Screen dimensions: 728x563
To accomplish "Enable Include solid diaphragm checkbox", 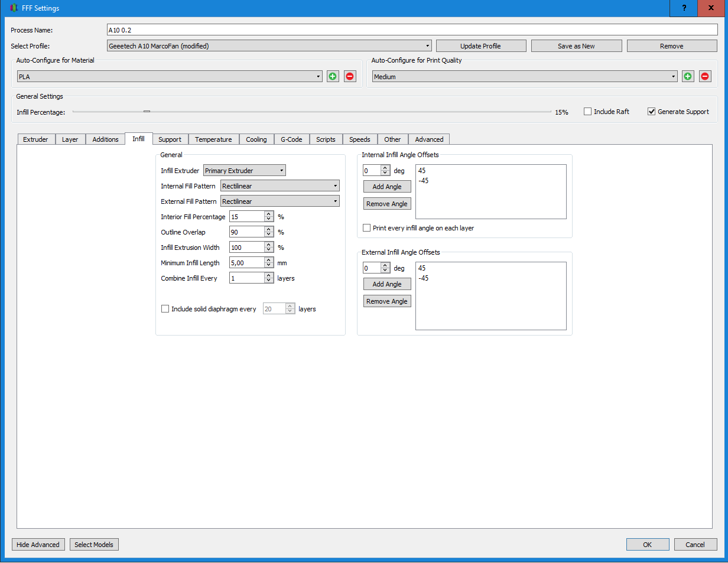I will [165, 308].
